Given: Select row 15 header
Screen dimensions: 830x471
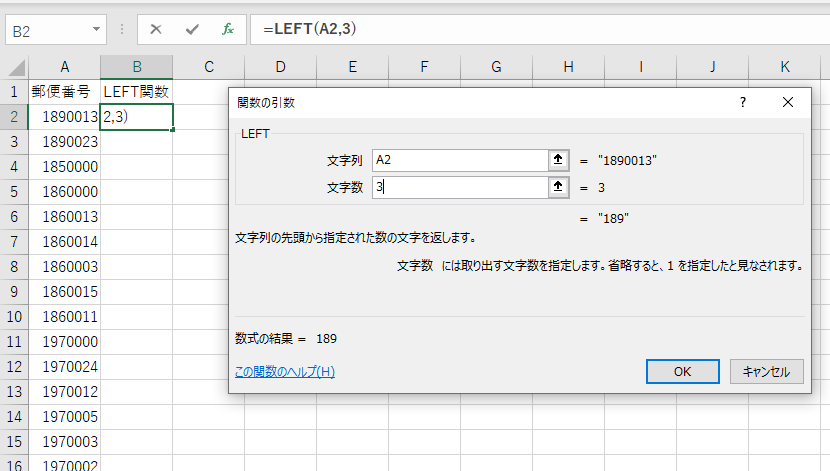Looking at the screenshot, I should coord(14,441).
